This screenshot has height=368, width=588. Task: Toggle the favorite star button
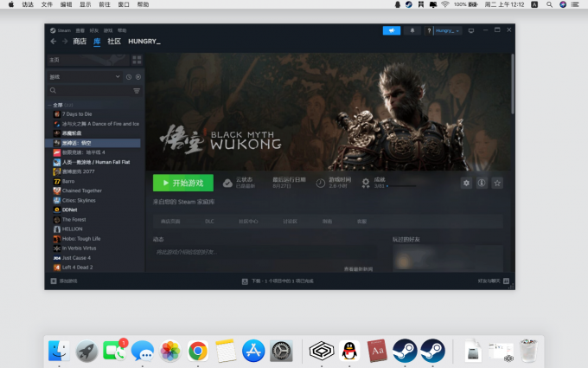pyautogui.click(x=497, y=183)
